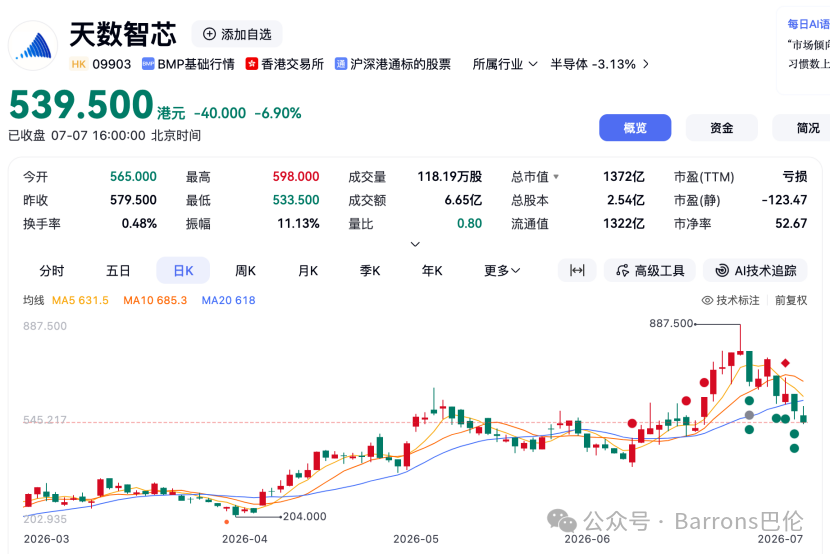
Task: Click the BMP基础行情 badge icon
Action: click(148, 65)
